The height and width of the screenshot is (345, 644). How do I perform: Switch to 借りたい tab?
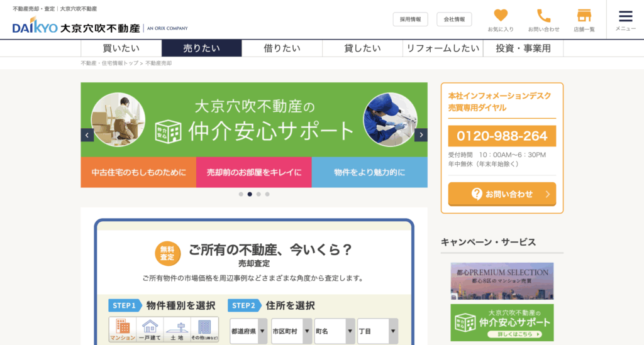coord(282,48)
